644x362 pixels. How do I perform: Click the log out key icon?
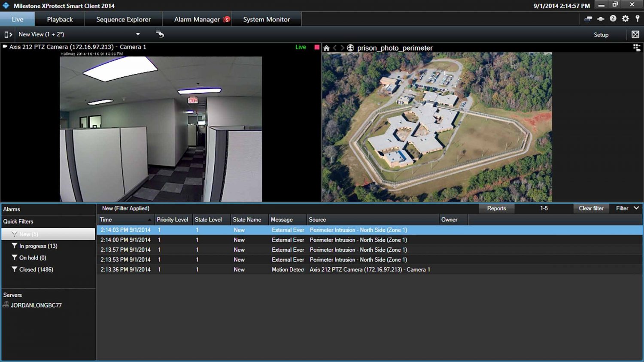click(637, 19)
